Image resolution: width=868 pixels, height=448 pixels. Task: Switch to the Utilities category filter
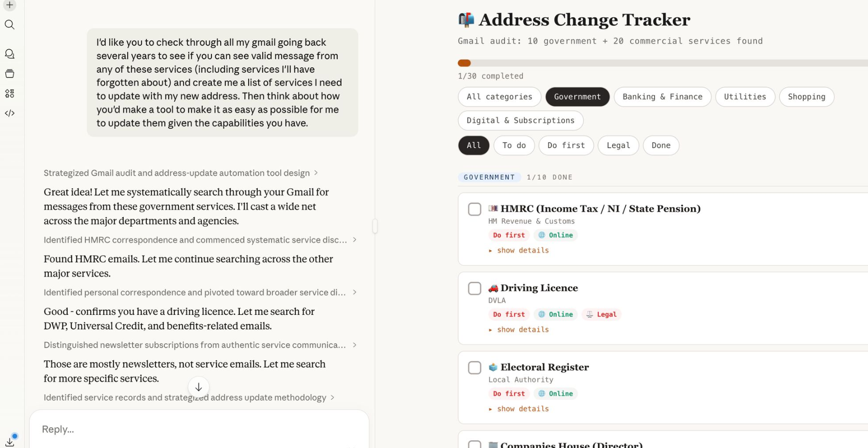tap(744, 97)
